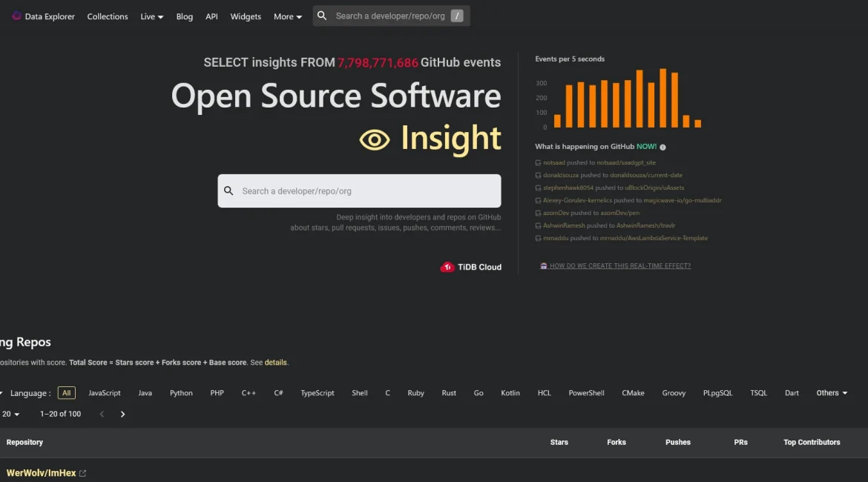Filter trending repos by JavaScript
868x482 pixels.
(105, 393)
